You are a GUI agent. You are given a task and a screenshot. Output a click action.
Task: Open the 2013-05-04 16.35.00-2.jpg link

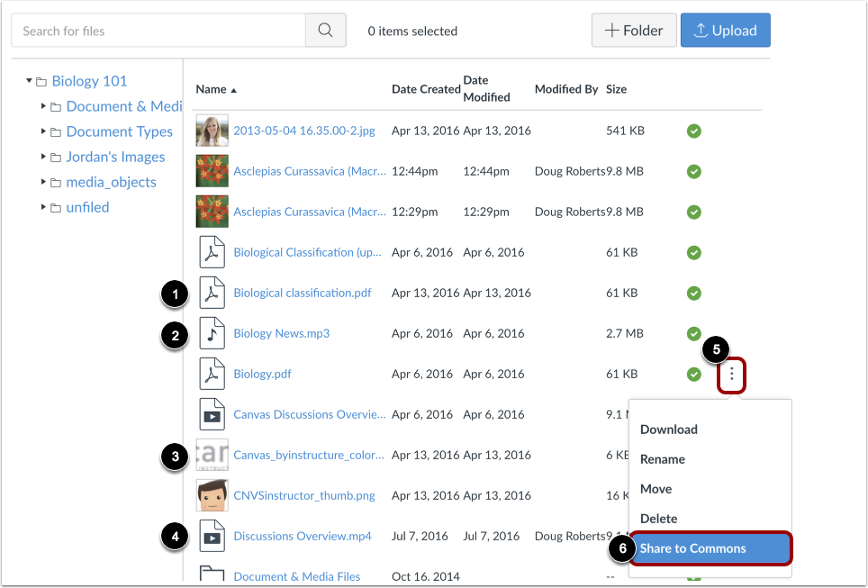point(304,131)
